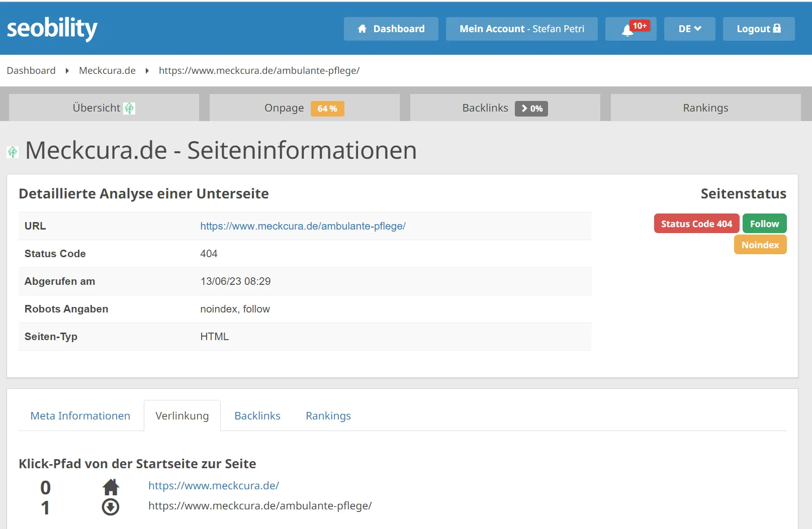
Task: Click the ambulante-pflege URL breadcrumb
Action: (x=259, y=70)
